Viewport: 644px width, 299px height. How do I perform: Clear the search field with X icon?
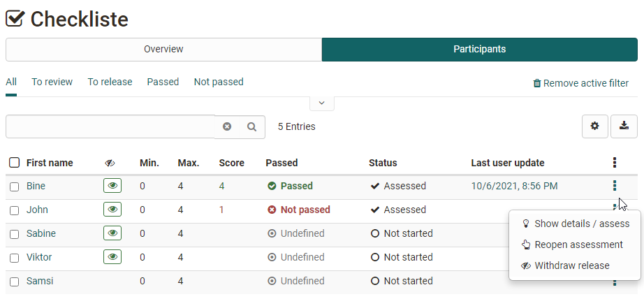(x=227, y=127)
